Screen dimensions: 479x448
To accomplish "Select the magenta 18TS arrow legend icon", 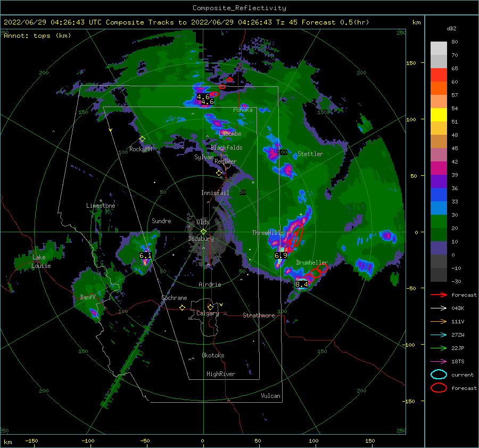I will point(439,362).
